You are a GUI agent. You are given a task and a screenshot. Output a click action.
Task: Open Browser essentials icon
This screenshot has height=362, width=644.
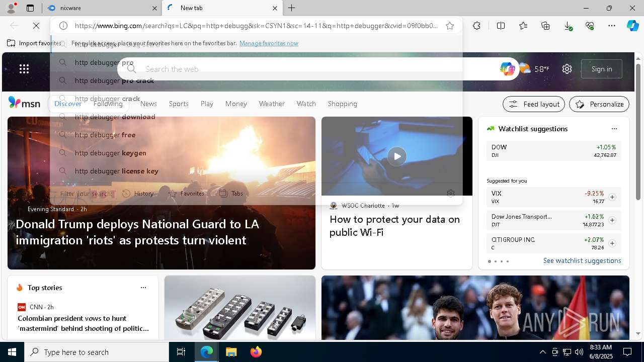pyautogui.click(x=590, y=26)
